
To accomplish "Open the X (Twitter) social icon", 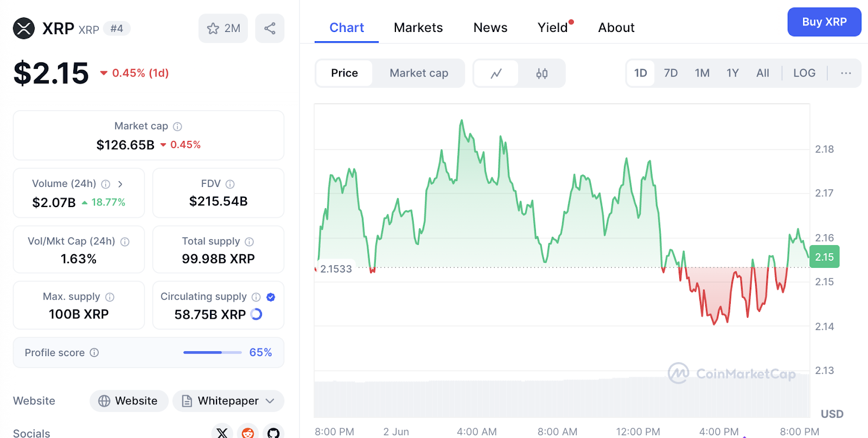I will 222,433.
